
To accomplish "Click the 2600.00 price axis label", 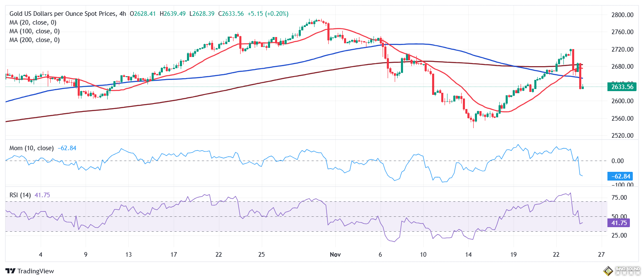I will pyautogui.click(x=622, y=101).
